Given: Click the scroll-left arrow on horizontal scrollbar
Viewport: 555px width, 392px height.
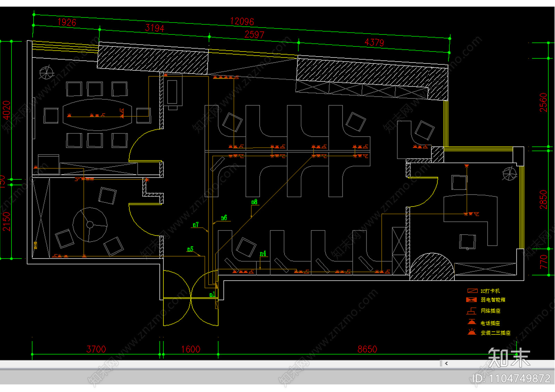Looking at the screenshot, I should tap(446, 363).
